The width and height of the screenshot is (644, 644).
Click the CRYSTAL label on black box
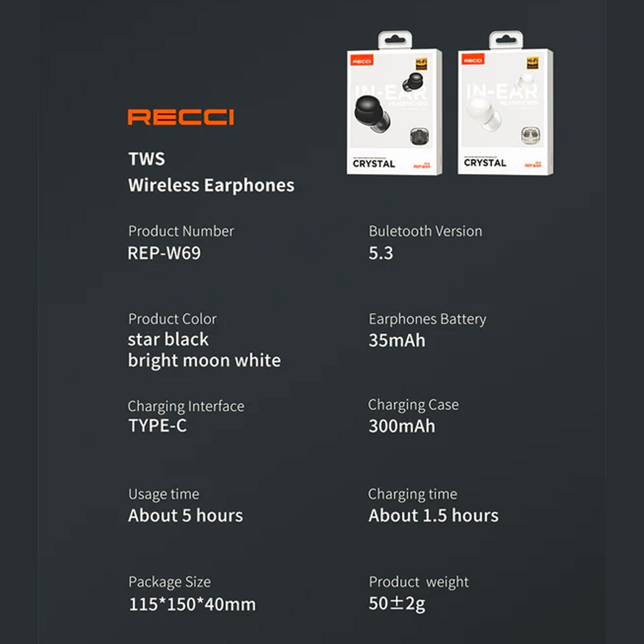[374, 164]
